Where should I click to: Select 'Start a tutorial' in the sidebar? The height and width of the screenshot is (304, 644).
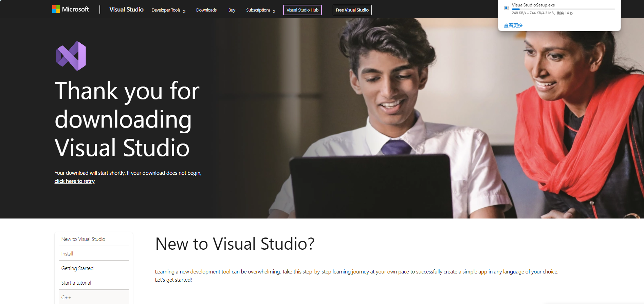pyautogui.click(x=94, y=283)
